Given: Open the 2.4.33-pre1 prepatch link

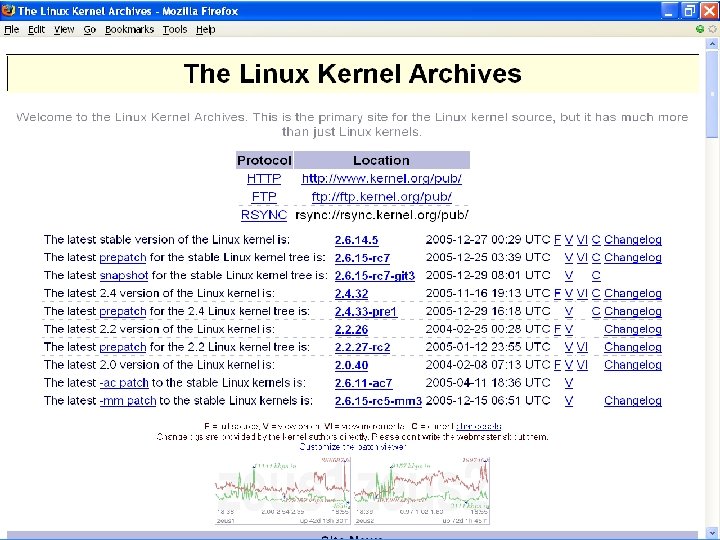Looking at the screenshot, I should tap(366, 312).
